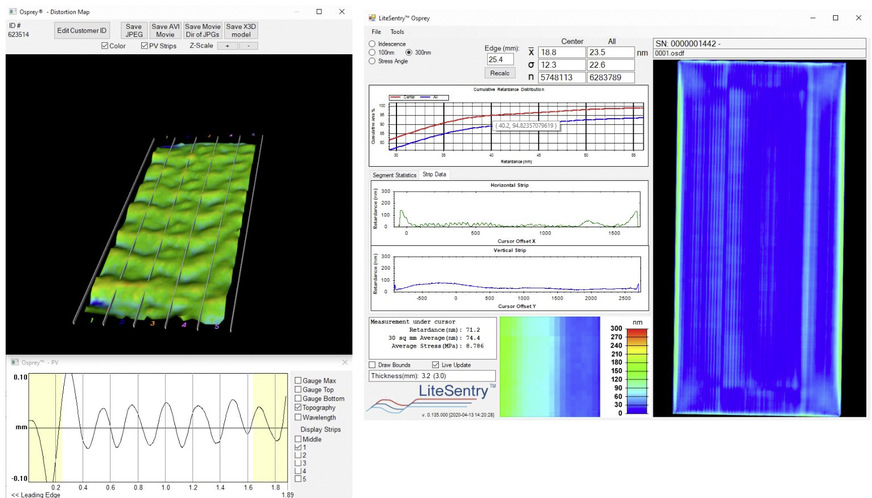This screenshot has width=872, height=498.
Task: Click the Edge (mm) input field
Action: pyautogui.click(x=500, y=59)
